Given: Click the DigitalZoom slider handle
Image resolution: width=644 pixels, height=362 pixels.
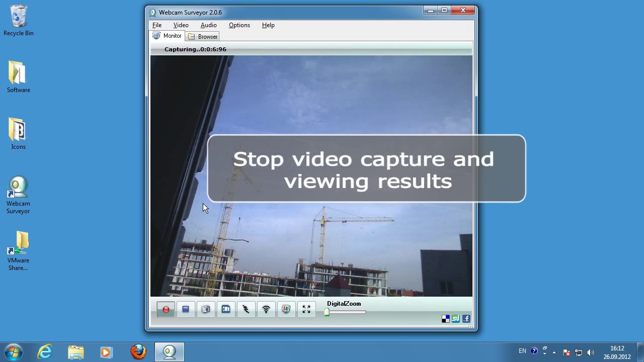Looking at the screenshot, I should tap(327, 312).
